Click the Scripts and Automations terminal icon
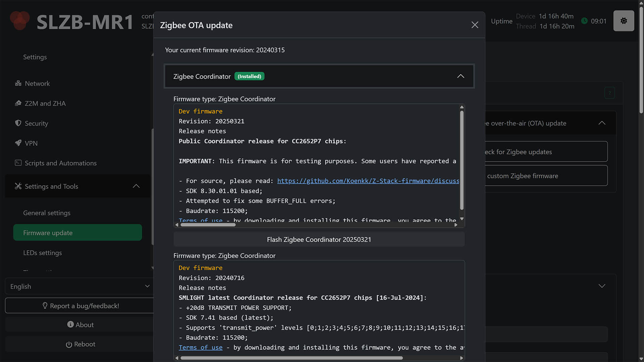 18,163
